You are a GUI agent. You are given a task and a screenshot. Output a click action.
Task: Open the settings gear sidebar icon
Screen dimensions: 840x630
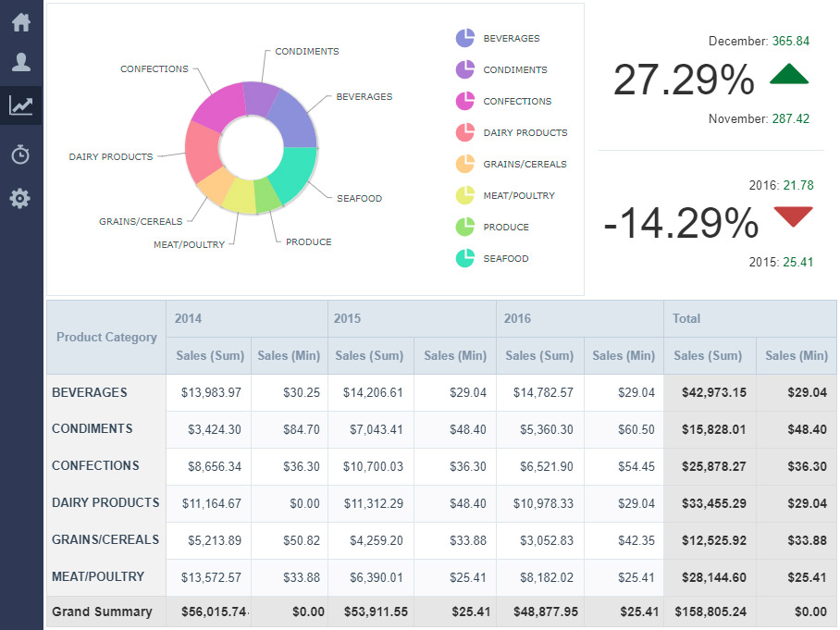click(x=20, y=198)
